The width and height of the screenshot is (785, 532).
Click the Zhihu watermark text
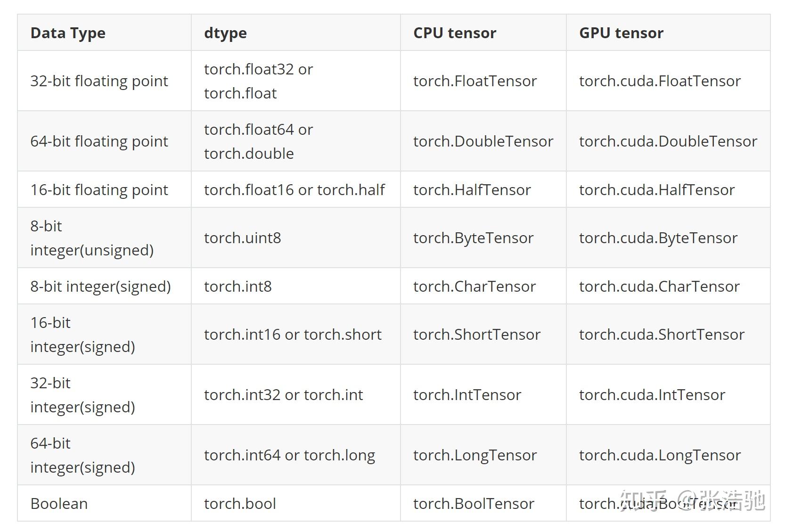[x=693, y=500]
